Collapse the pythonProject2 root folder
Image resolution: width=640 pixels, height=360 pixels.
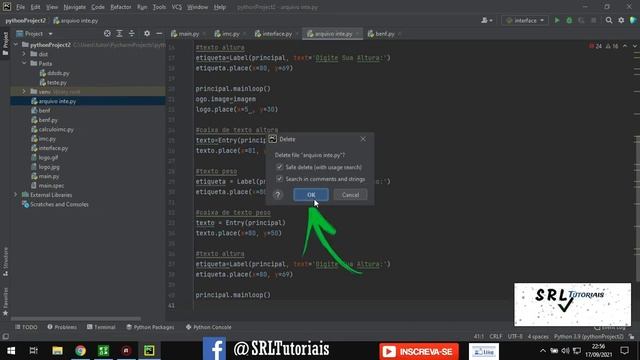tap(16, 44)
